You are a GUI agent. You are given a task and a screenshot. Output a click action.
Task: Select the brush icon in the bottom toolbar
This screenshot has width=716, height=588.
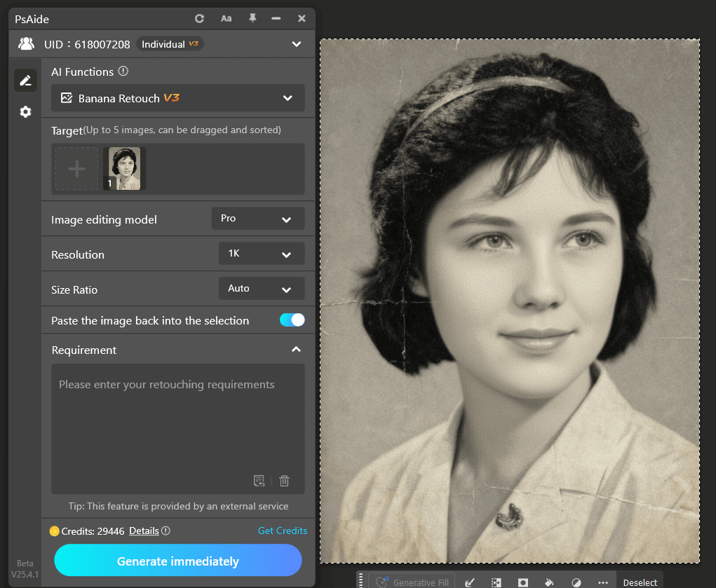coord(471,582)
